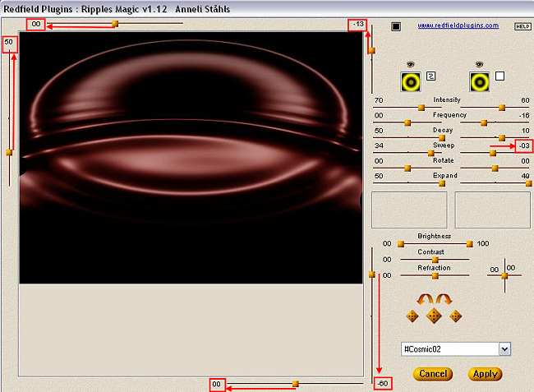This screenshot has width=534, height=392.
Task: Toggle the empty box beside right ripple
Action: [x=499, y=76]
